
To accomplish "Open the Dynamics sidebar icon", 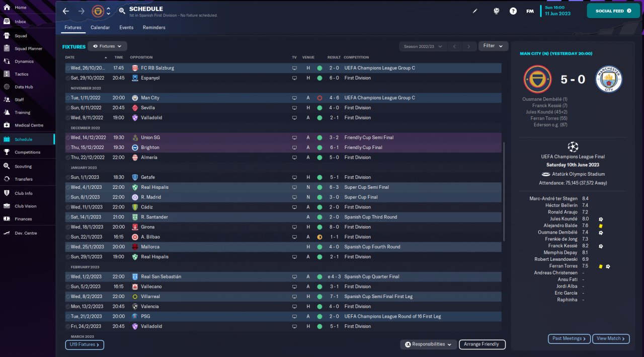I will (7, 61).
